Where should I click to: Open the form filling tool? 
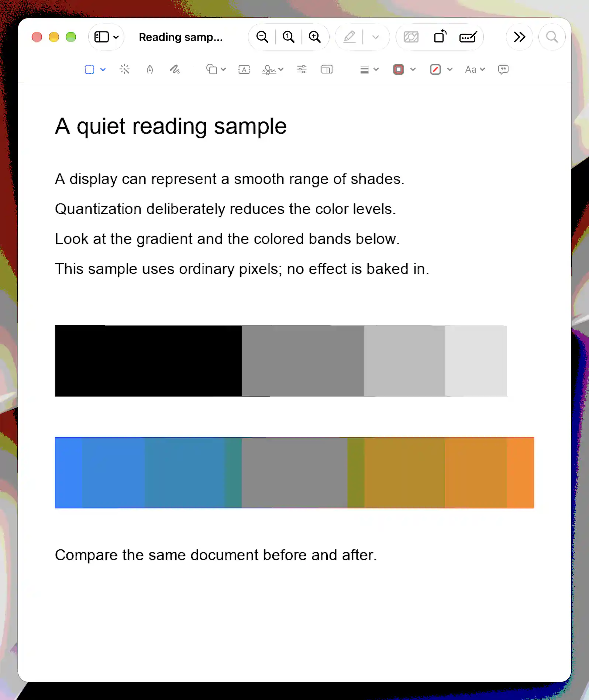pos(468,37)
